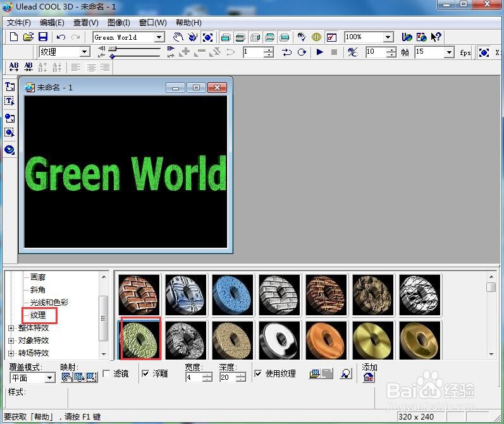
Task: Select 纹理 in the tree
Action: 38,315
